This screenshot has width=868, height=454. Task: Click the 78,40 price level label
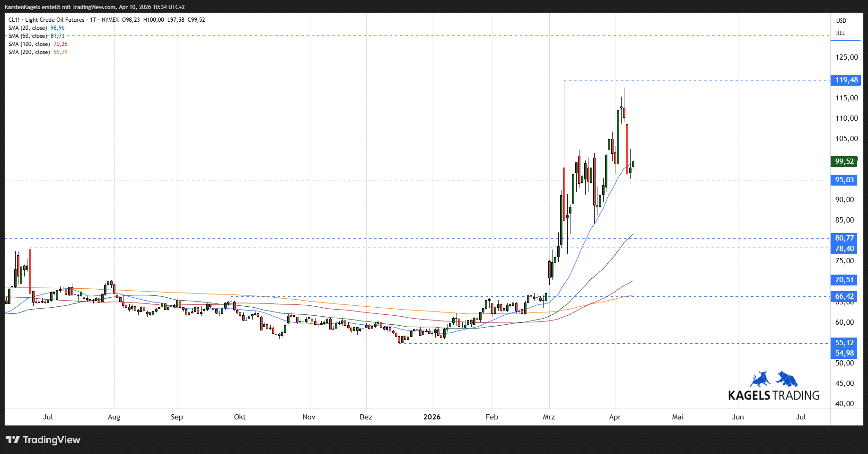[844, 249]
